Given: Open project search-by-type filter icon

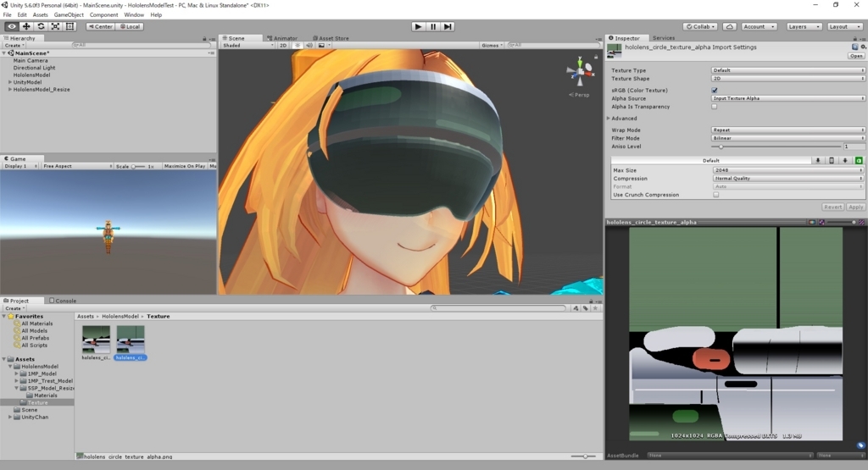Looking at the screenshot, I should tap(576, 308).
